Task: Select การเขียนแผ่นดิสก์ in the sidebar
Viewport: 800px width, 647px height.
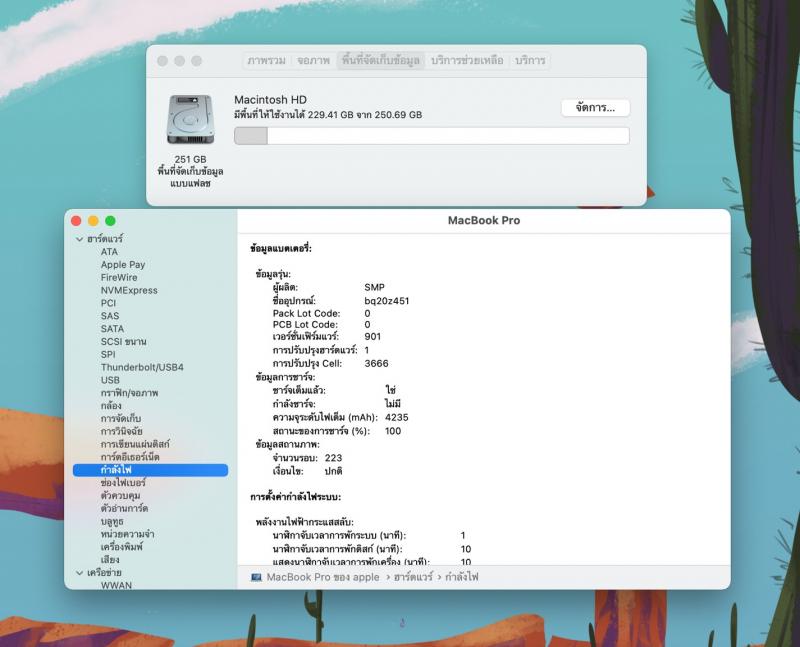Action: (x=135, y=444)
